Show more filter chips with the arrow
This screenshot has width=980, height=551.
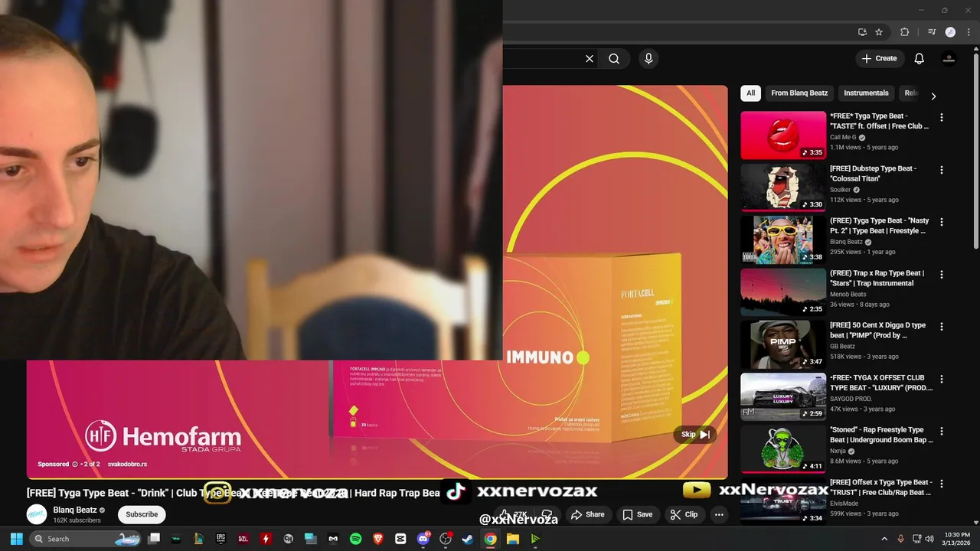pos(933,96)
